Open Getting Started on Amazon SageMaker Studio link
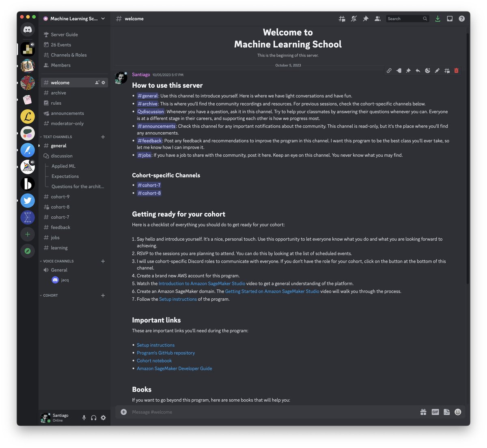The width and height of the screenshot is (487, 448). pyautogui.click(x=272, y=291)
